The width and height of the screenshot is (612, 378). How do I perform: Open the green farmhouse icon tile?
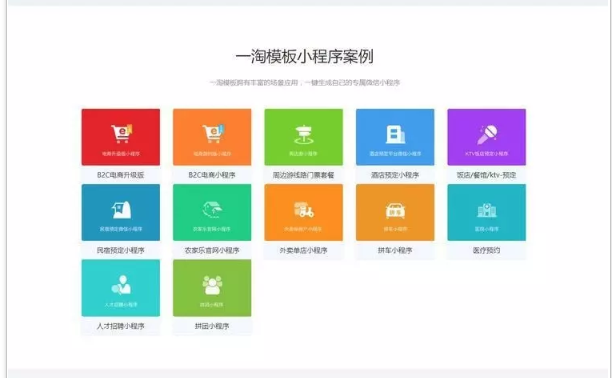point(212,212)
